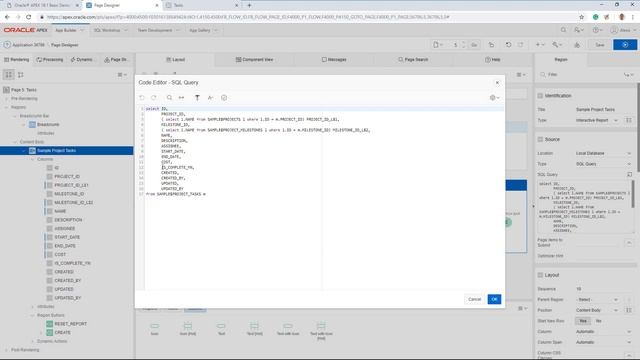Image resolution: width=640 pixels, height=360 pixels.
Task: Select the Breadcrumb region in tree
Action: (x=48, y=124)
